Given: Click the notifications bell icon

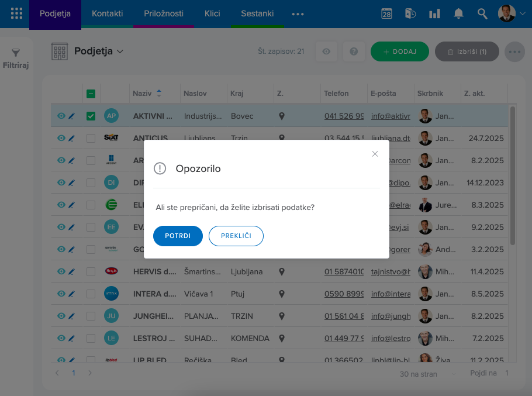Looking at the screenshot, I should [458, 14].
